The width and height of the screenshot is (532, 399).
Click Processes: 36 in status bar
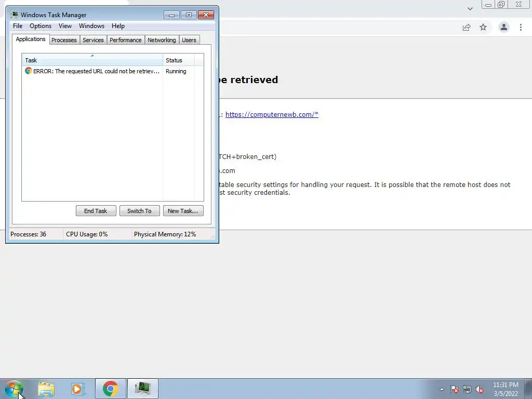pyautogui.click(x=28, y=234)
